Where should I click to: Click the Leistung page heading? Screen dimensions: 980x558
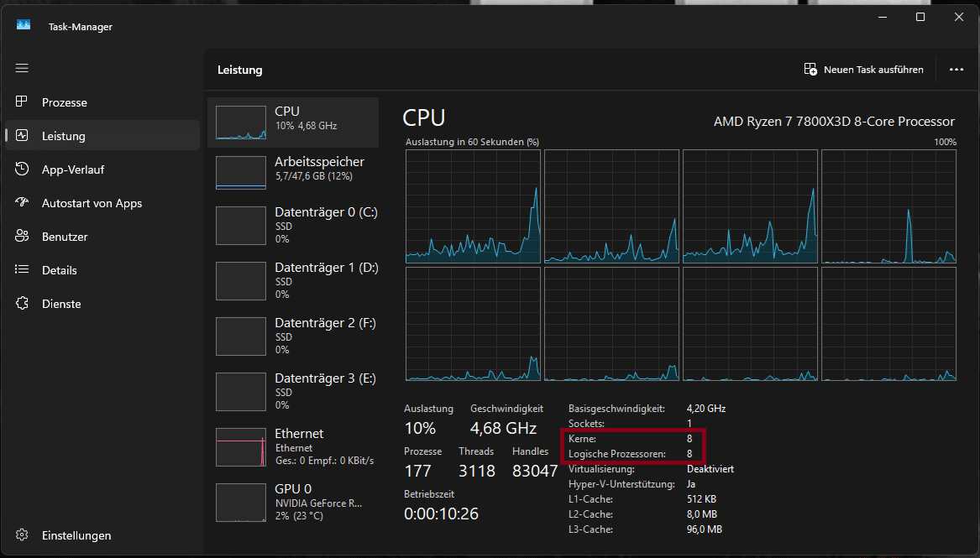[x=240, y=70]
